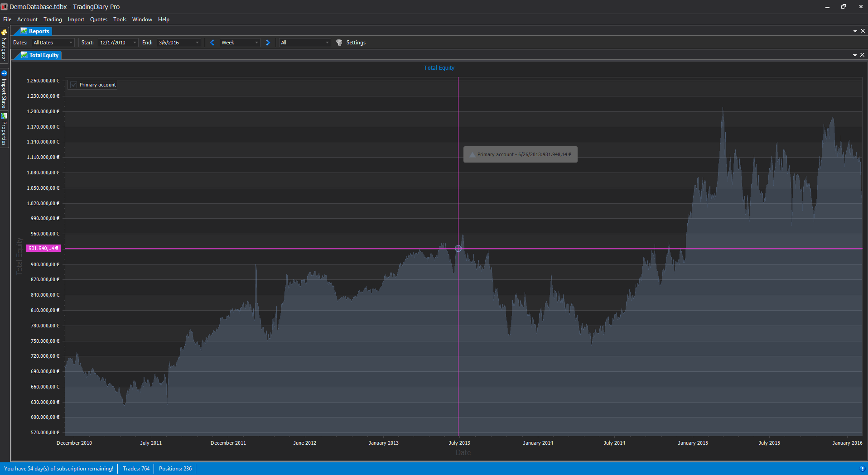The width and height of the screenshot is (868, 475).
Task: Close the Reports panel
Action: [863, 31]
